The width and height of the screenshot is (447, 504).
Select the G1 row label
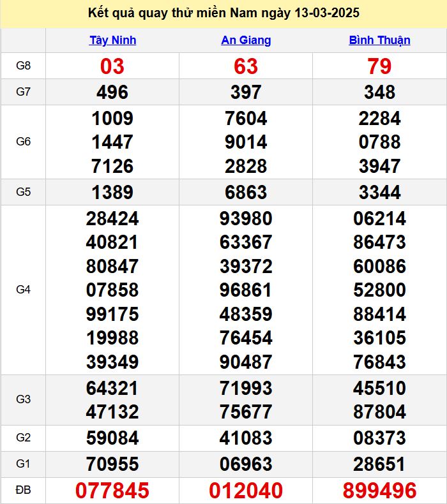(23, 464)
